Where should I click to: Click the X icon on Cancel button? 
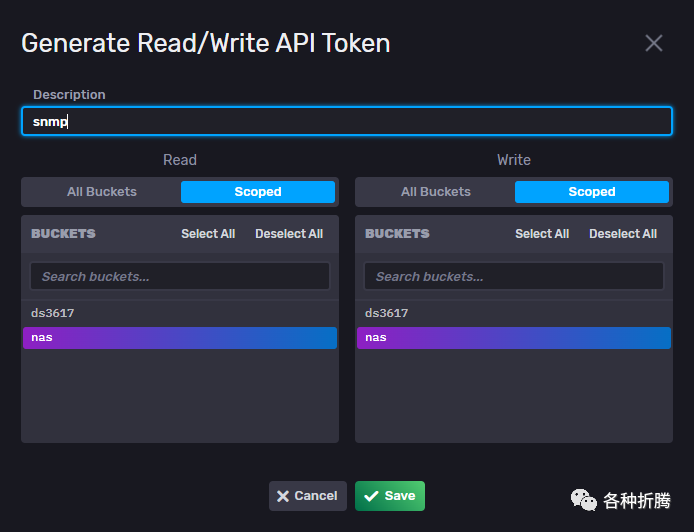click(x=283, y=496)
